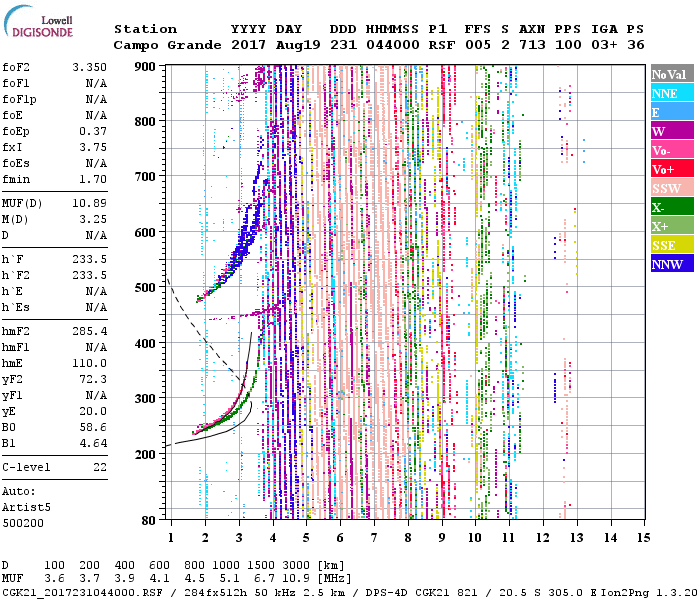Screen dimensions: 700x600
Task: Click the IGA value 03+
Action: click(x=604, y=45)
